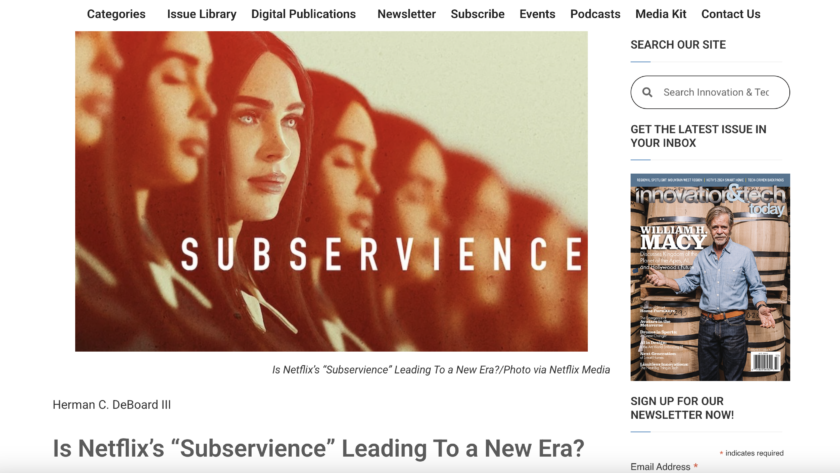
Task: Open the Newsletter page
Action: pos(407,14)
